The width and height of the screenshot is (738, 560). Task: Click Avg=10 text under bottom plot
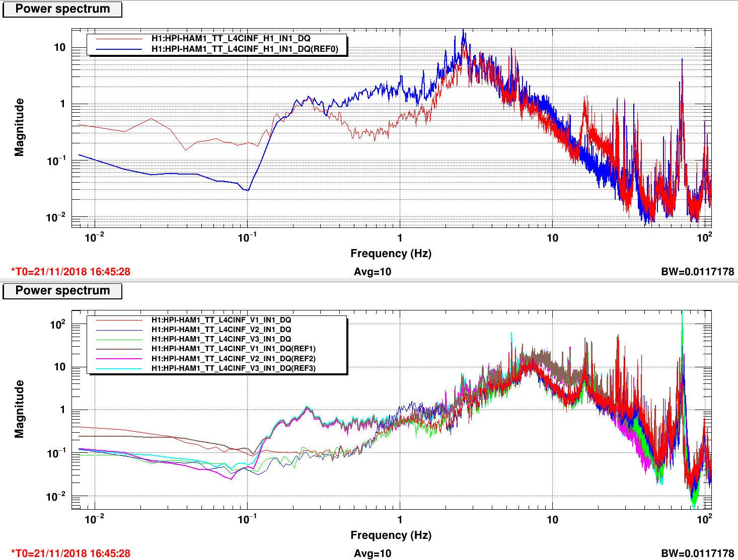pyautogui.click(x=373, y=554)
